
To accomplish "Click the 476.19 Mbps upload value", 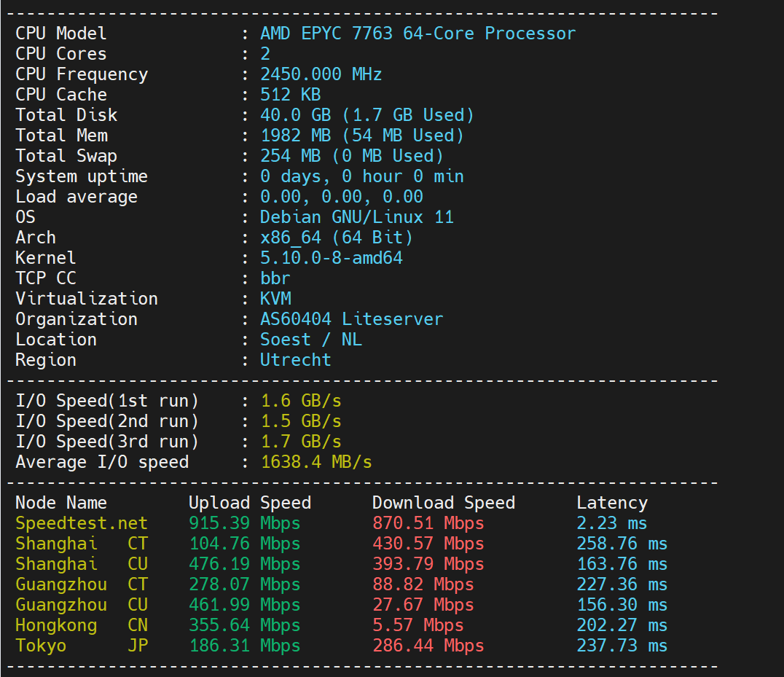I will coord(245,565).
